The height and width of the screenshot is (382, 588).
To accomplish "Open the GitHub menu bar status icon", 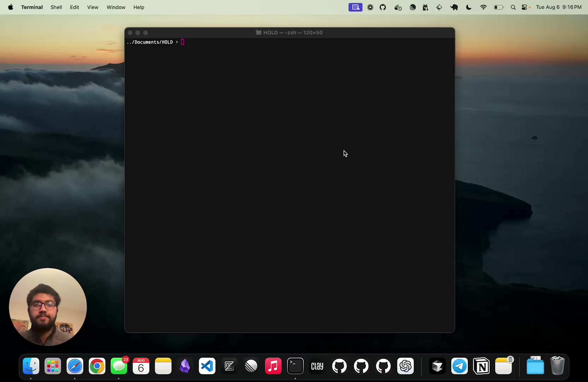I will point(383,7).
